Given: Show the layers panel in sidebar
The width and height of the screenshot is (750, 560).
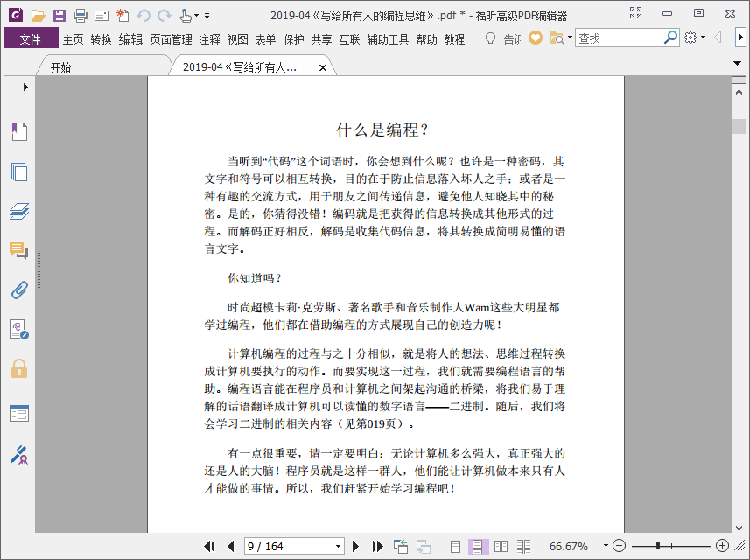Looking at the screenshot, I should [19, 211].
